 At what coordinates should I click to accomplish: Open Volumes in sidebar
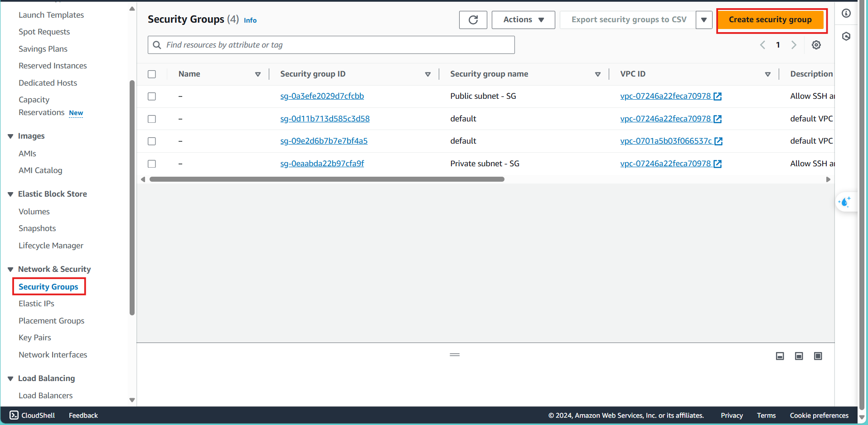pyautogui.click(x=34, y=212)
